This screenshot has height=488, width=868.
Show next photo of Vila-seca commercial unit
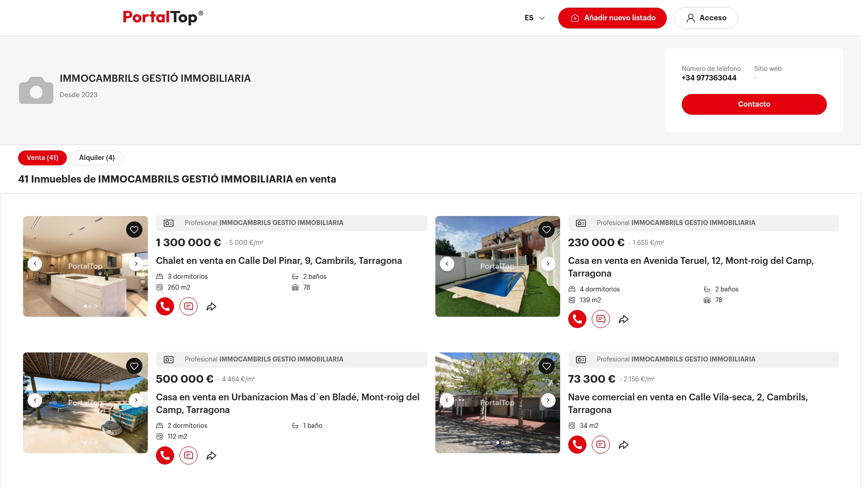[548, 400]
